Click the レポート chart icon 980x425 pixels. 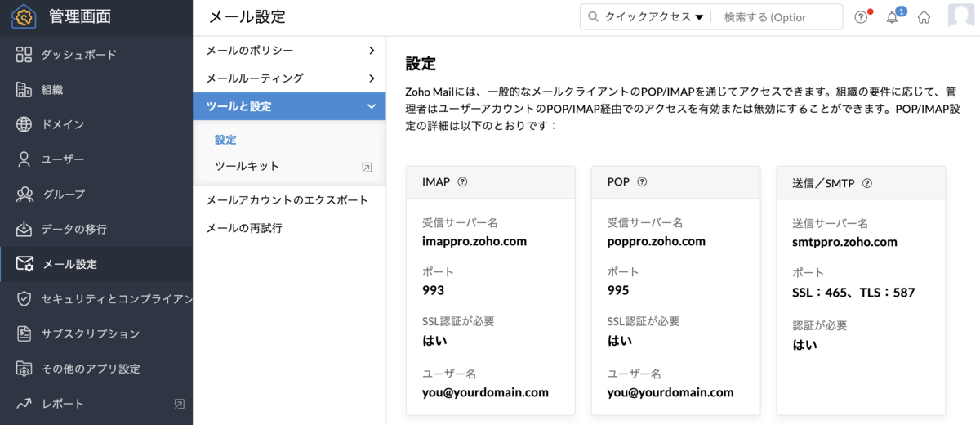(x=24, y=404)
